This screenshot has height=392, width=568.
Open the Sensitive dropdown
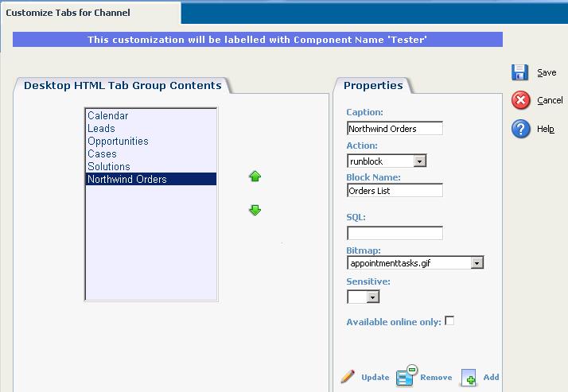[364, 297]
